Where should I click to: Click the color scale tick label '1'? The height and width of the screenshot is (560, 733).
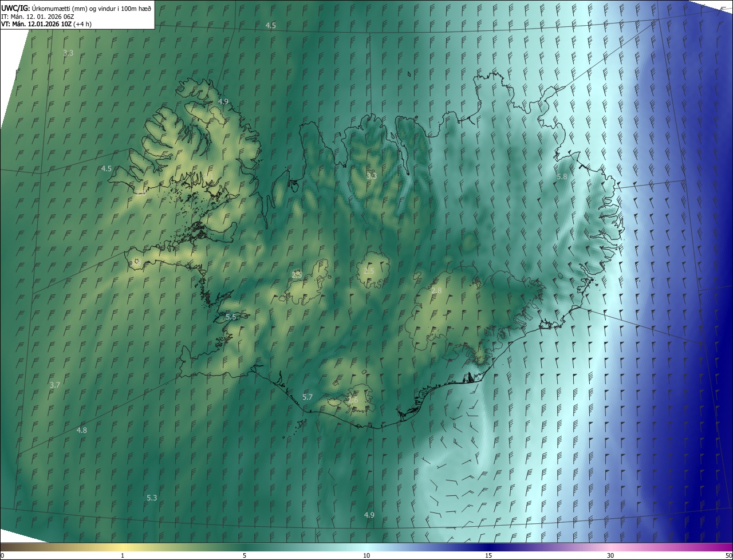[123, 555]
